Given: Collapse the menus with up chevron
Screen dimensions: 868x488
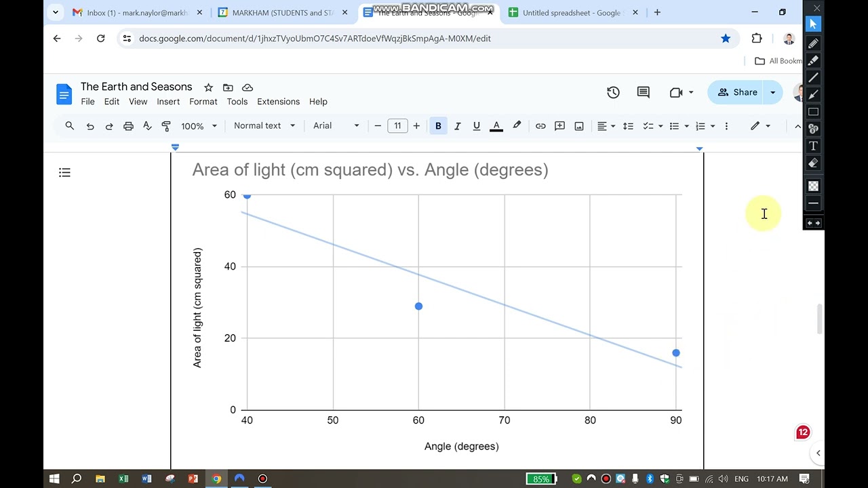Looking at the screenshot, I should [797, 126].
